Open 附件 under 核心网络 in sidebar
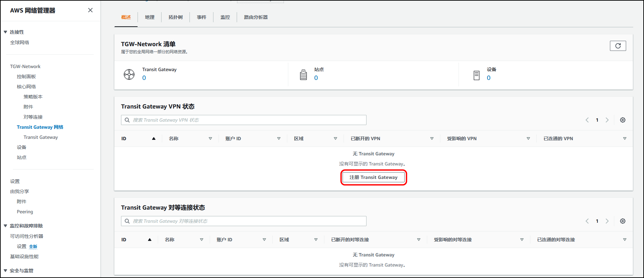 pos(28,107)
